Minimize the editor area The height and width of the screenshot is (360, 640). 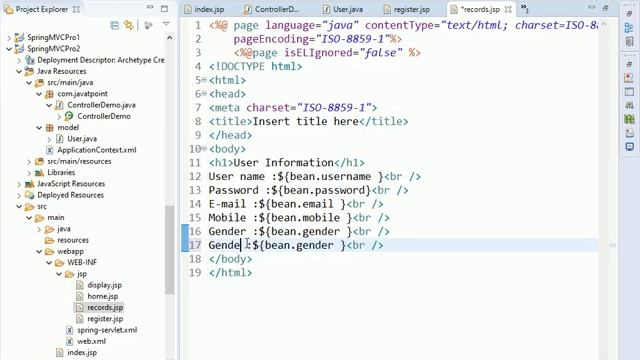(x=591, y=8)
